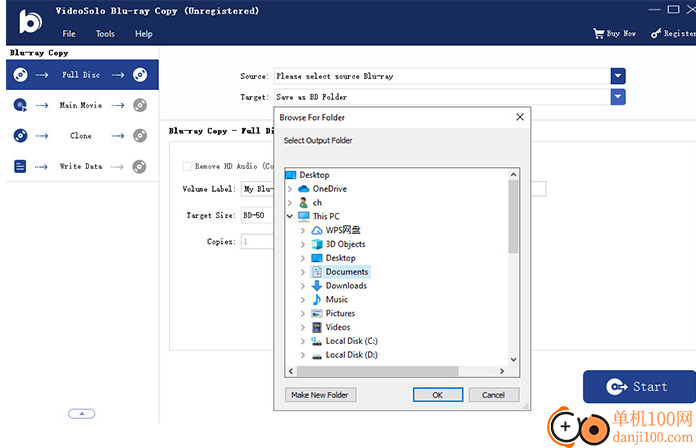Viewport: 696px width, 448px height.
Task: Click the Copies number field
Action: tap(257, 242)
